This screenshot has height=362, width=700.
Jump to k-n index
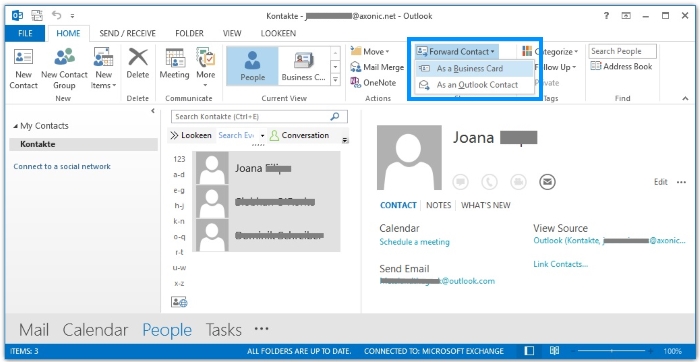179,221
